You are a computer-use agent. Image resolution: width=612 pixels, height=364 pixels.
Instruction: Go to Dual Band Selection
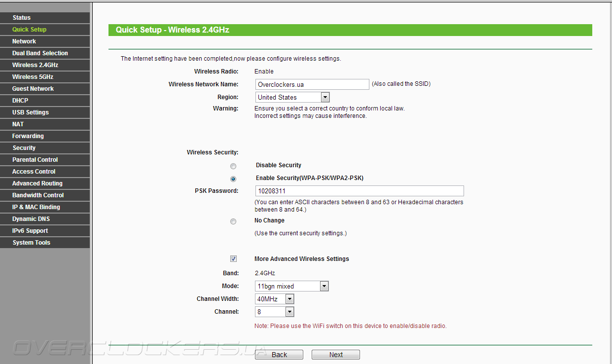(45, 53)
